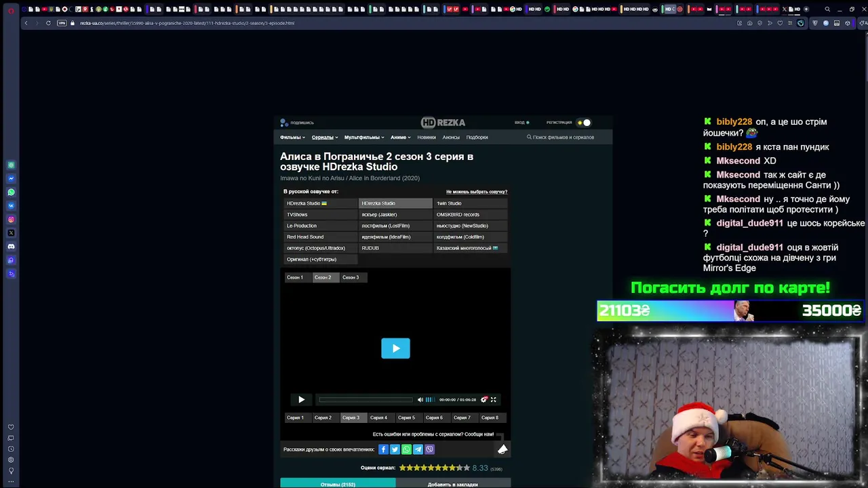This screenshot has width=868, height=488.
Task: Click the Регистрация link
Action: click(559, 123)
